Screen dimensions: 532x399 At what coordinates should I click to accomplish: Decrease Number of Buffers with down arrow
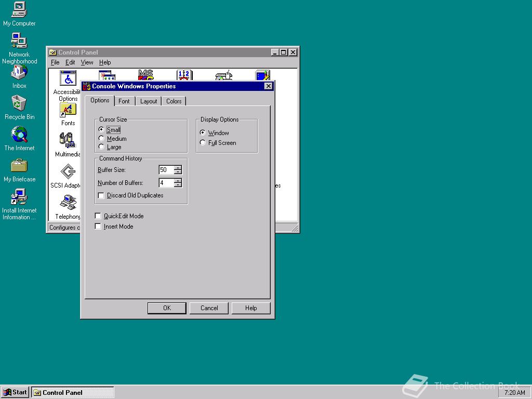pyautogui.click(x=178, y=185)
